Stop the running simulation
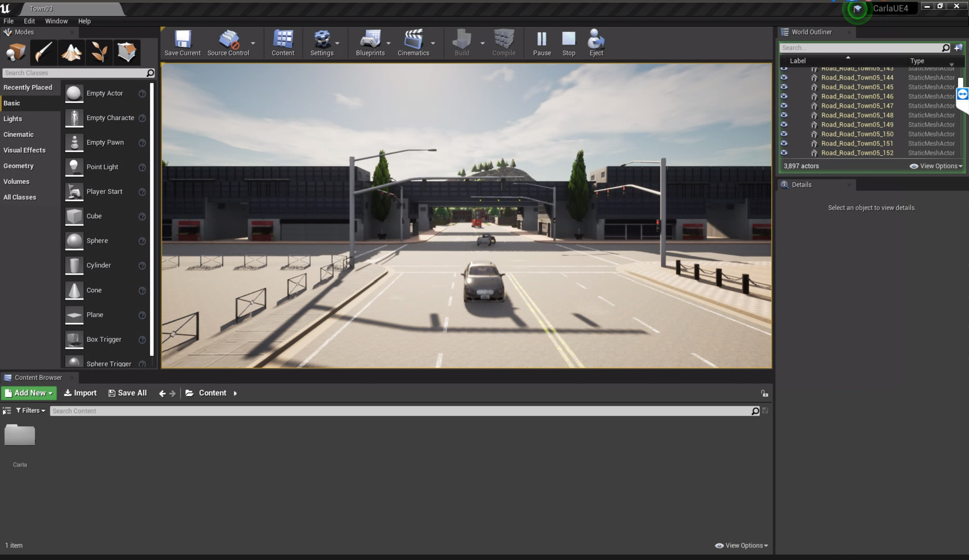Image resolution: width=969 pixels, height=560 pixels. (568, 42)
